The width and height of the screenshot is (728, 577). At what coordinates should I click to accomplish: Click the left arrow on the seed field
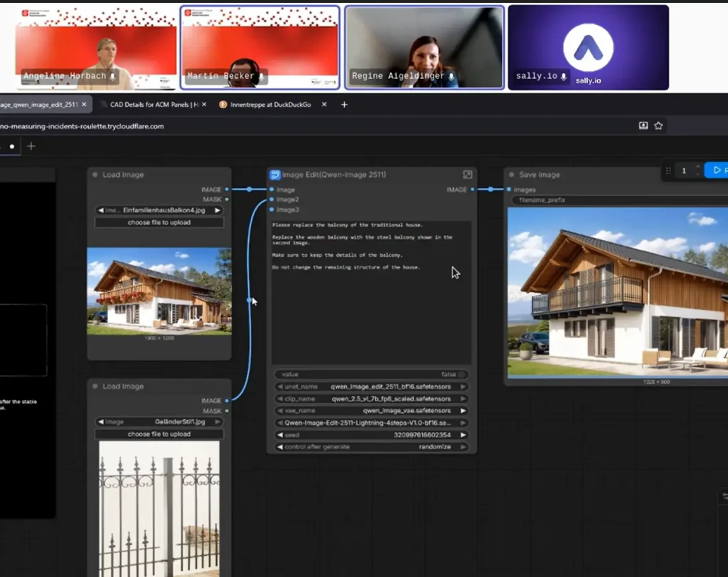280,435
